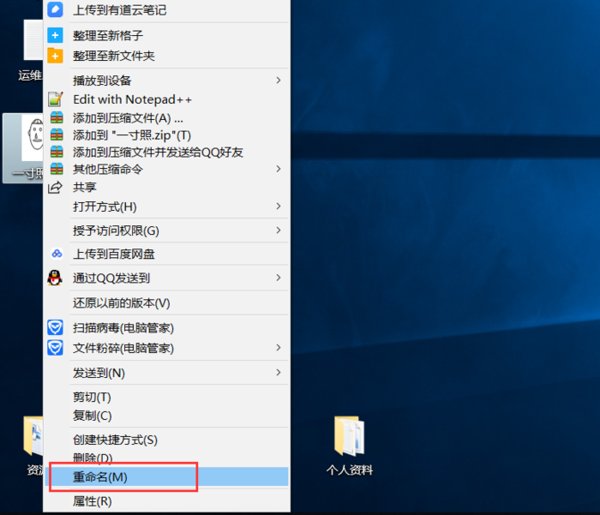Choose 整理至新文件夹
600x515 pixels.
[166, 56]
